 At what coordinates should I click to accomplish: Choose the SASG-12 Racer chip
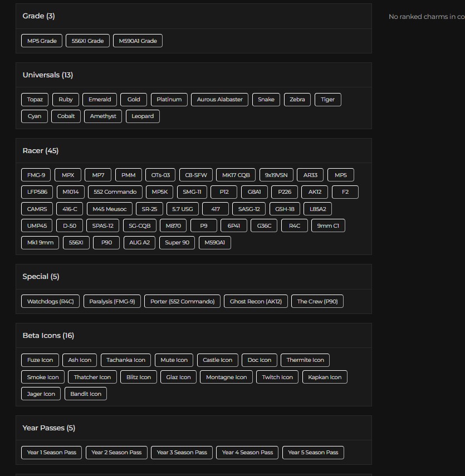(249, 209)
